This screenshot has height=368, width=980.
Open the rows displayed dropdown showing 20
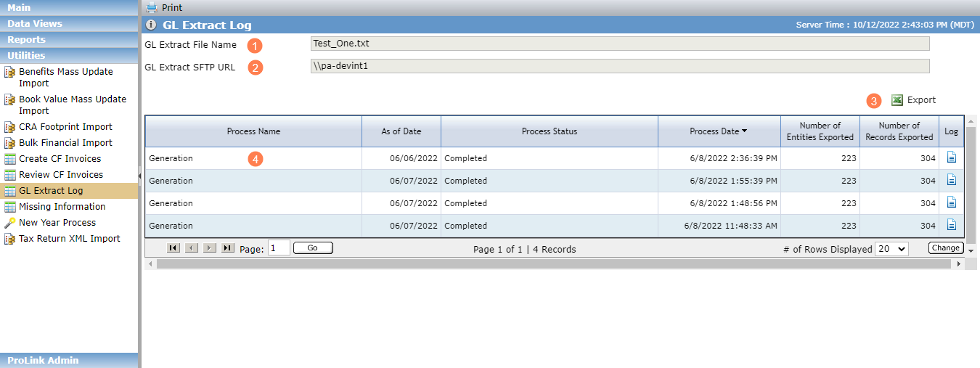(892, 249)
